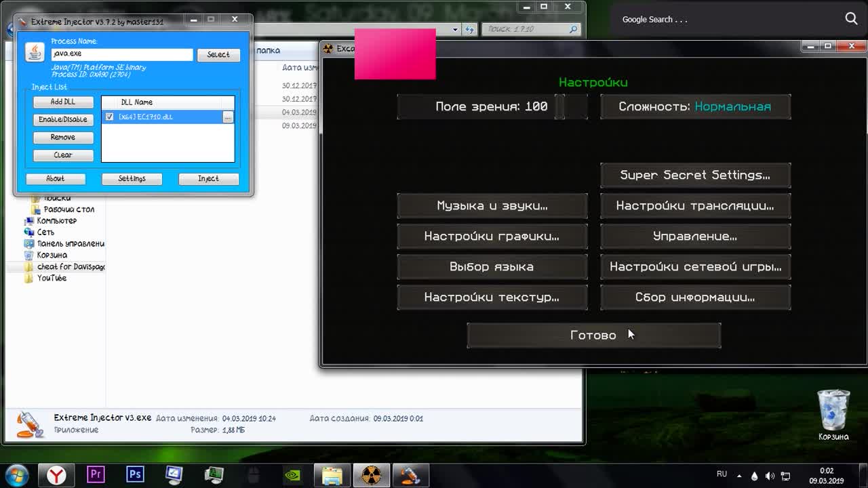Click the Дата изменения column header in Explorer

(300, 68)
